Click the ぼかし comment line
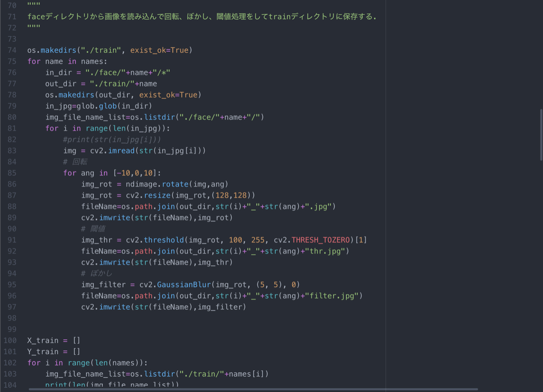This screenshot has width=543, height=392. (x=96, y=273)
